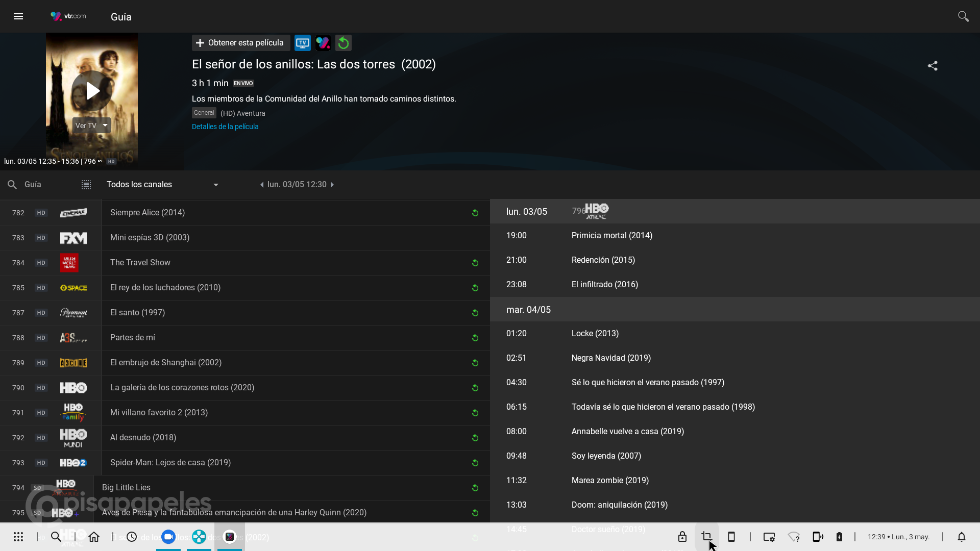The height and width of the screenshot is (551, 980).
Task: Open notifications bell in taskbar
Action: click(962, 537)
